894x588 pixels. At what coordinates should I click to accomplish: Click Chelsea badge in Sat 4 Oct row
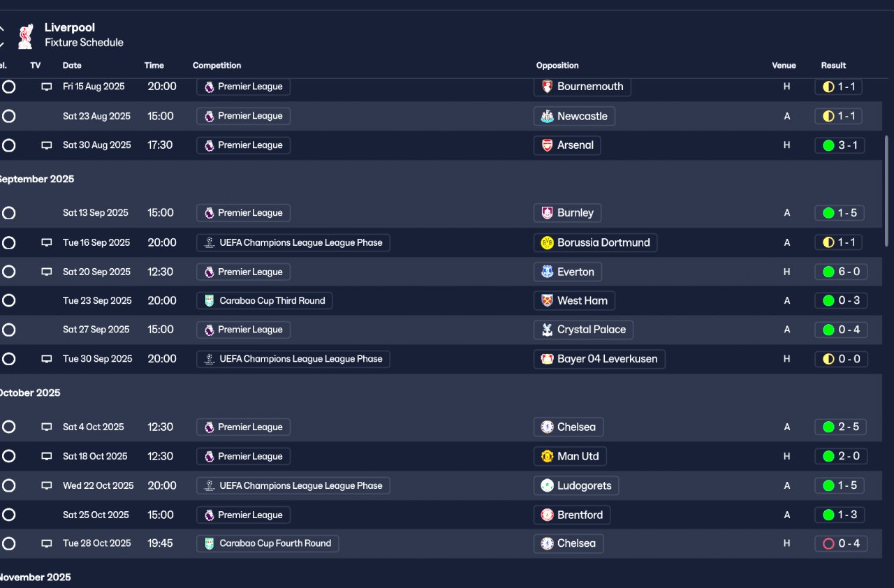[548, 427]
